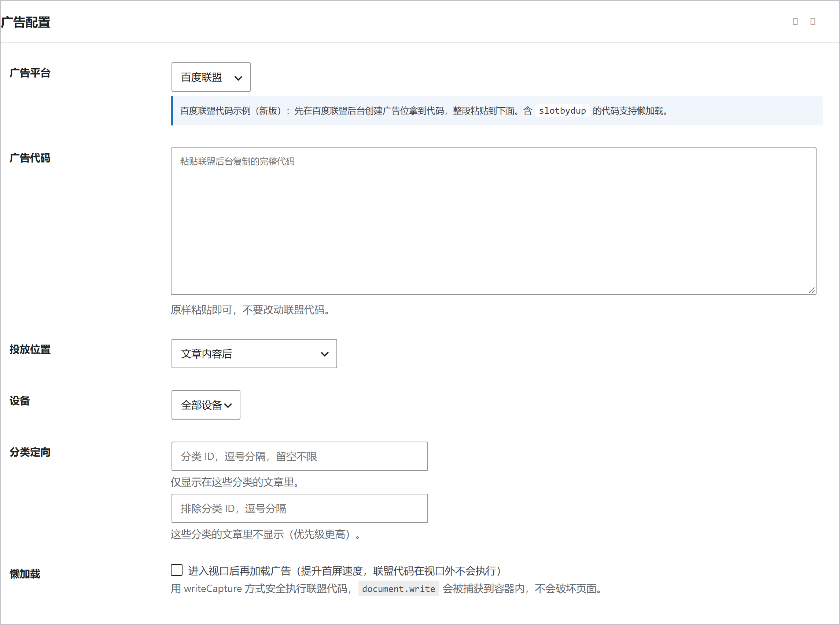Click the slotbydup code snippet
The width and height of the screenshot is (840, 625).
(562, 111)
